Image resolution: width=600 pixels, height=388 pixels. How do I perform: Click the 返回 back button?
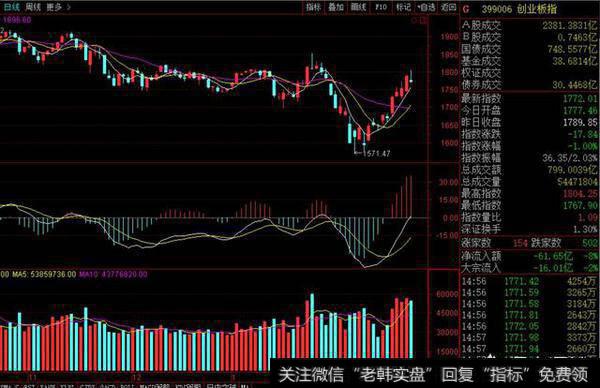pyautogui.click(x=448, y=7)
